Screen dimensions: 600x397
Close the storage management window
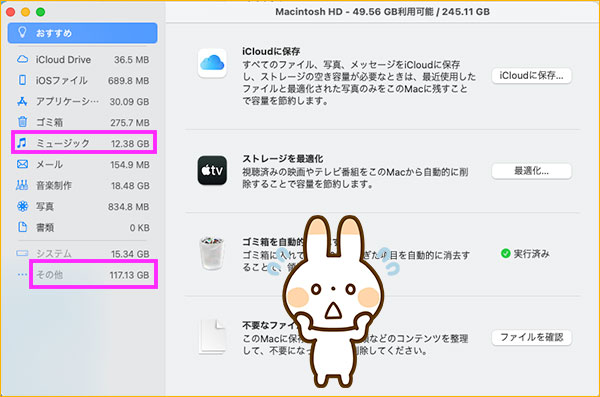click(10, 12)
